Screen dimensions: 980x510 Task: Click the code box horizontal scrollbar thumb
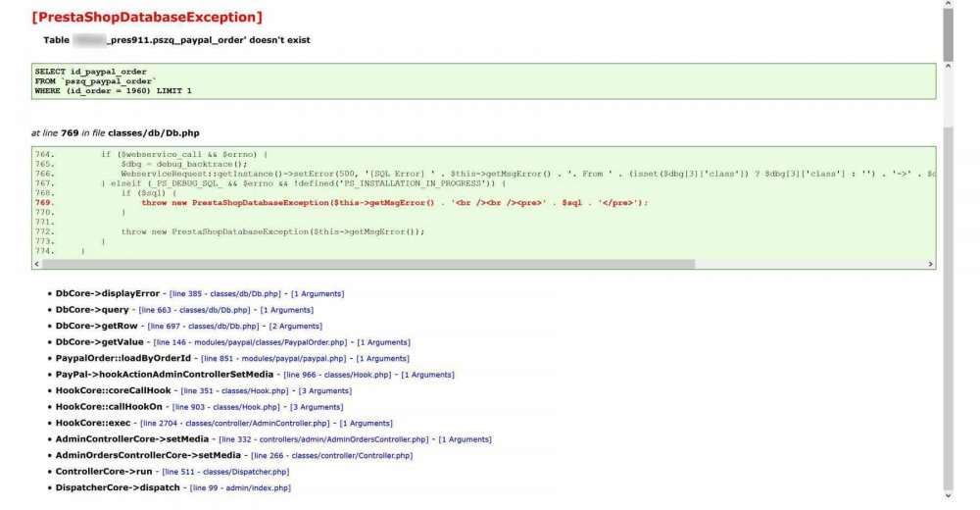click(368, 264)
